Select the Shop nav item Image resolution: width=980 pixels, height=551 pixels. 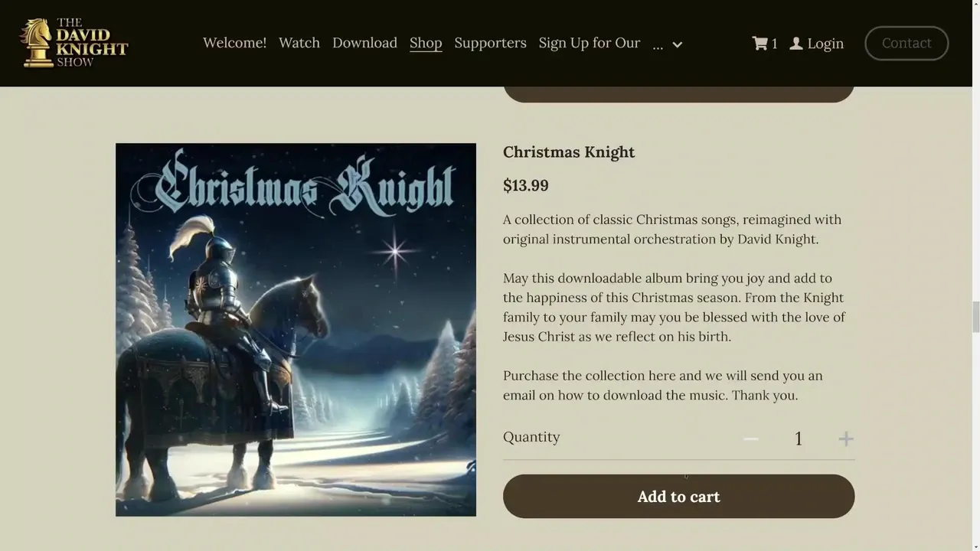pos(426,43)
